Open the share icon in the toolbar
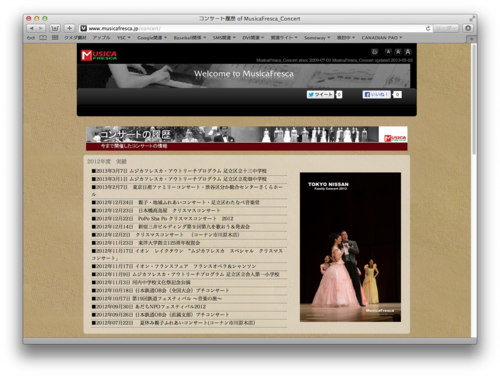Screen dimensions: 500x376 pos(55,28)
